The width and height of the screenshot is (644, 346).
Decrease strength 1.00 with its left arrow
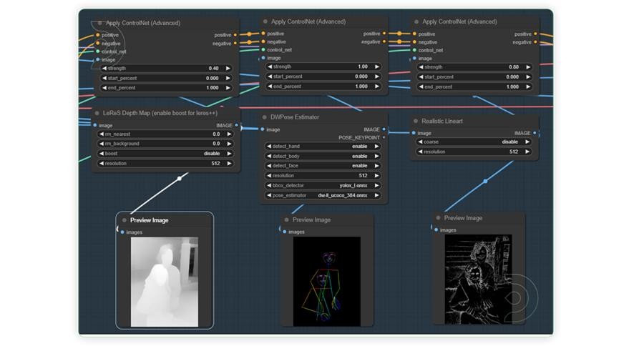coord(270,66)
